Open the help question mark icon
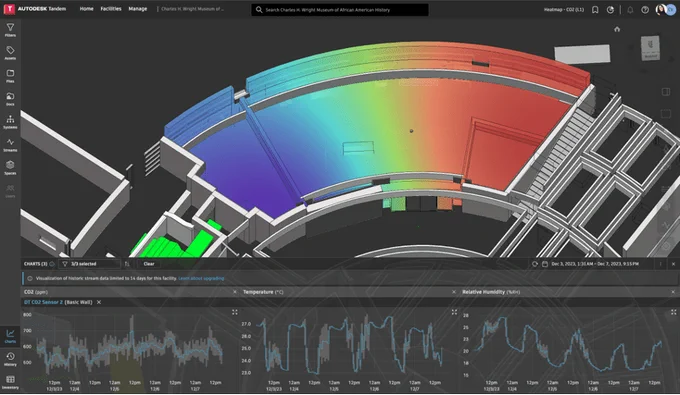The image size is (680, 395). pyautogui.click(x=645, y=10)
